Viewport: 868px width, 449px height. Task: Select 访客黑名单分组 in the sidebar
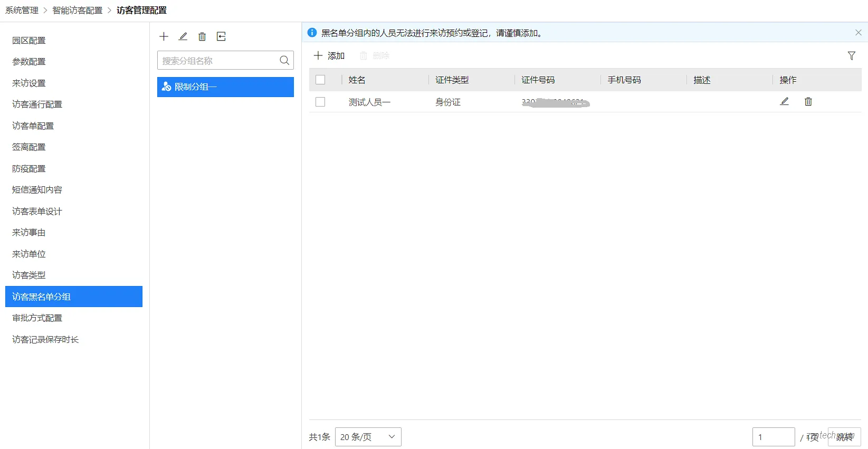[74, 297]
